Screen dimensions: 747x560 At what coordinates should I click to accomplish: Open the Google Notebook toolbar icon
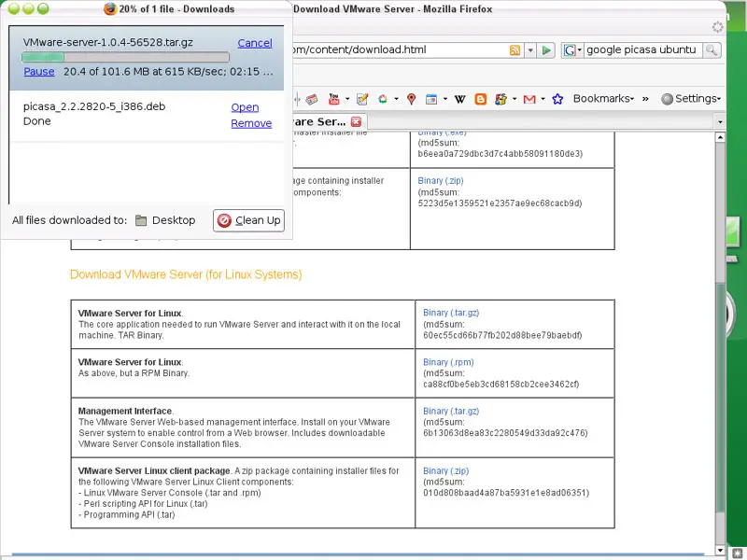pyautogui.click(x=362, y=99)
